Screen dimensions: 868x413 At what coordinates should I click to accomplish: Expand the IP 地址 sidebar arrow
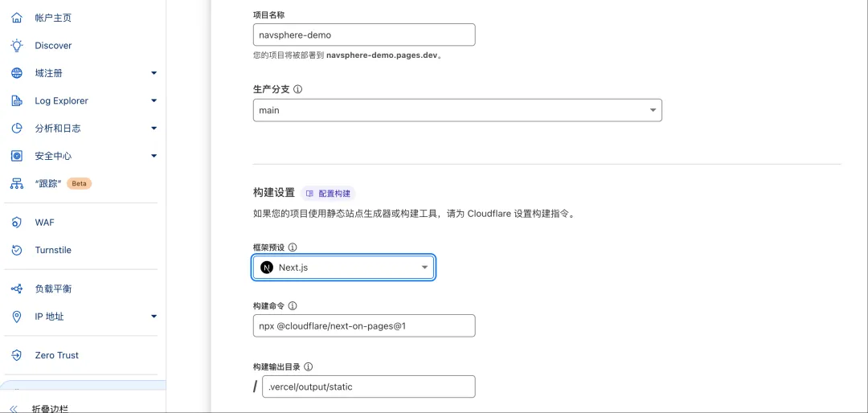coord(154,317)
